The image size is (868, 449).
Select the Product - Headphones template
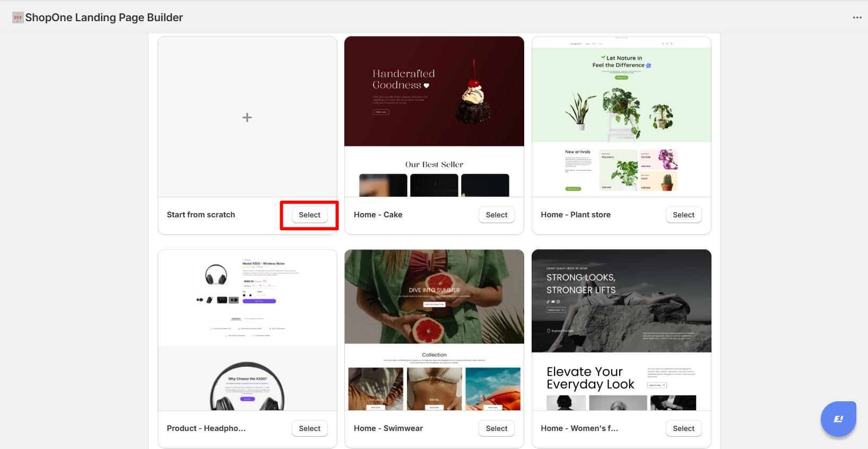point(310,428)
